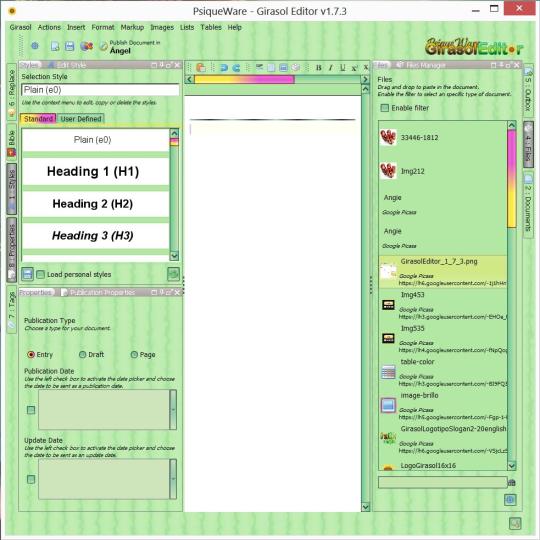Open the 2 : Documents side tab
This screenshot has width=540, height=540.
(528, 204)
